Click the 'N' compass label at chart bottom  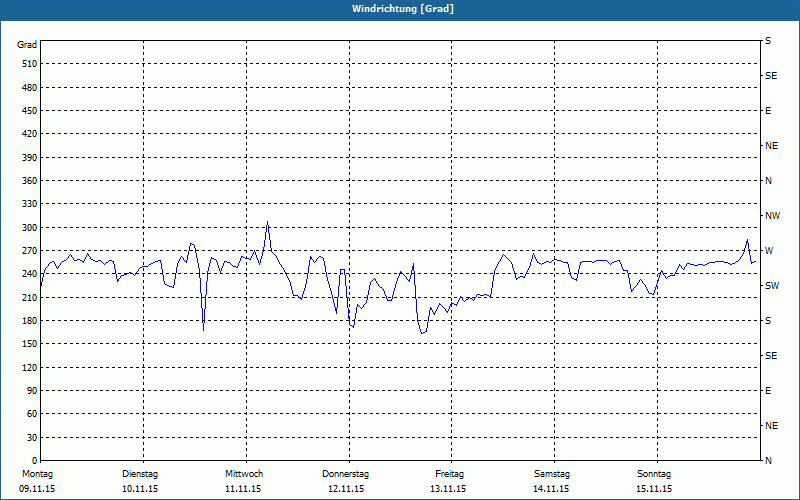pos(769,461)
